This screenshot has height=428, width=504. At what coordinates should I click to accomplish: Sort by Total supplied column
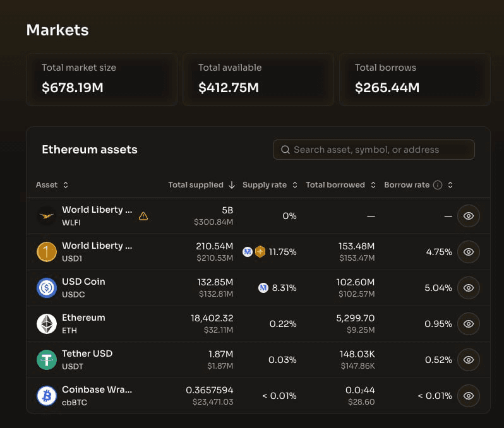click(x=202, y=185)
